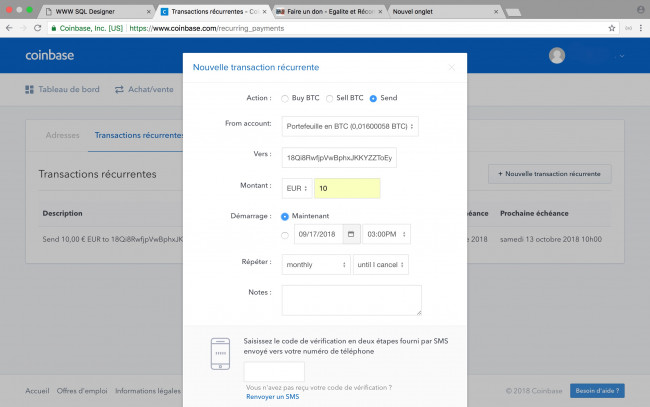
Task: Select the scheduled date start radio
Action: click(x=285, y=235)
